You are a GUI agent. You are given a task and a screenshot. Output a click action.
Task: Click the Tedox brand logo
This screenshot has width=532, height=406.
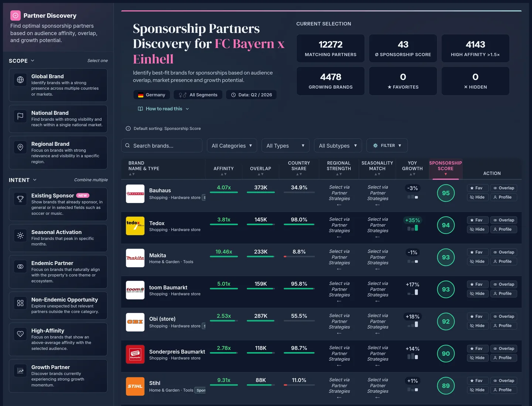pos(135,226)
